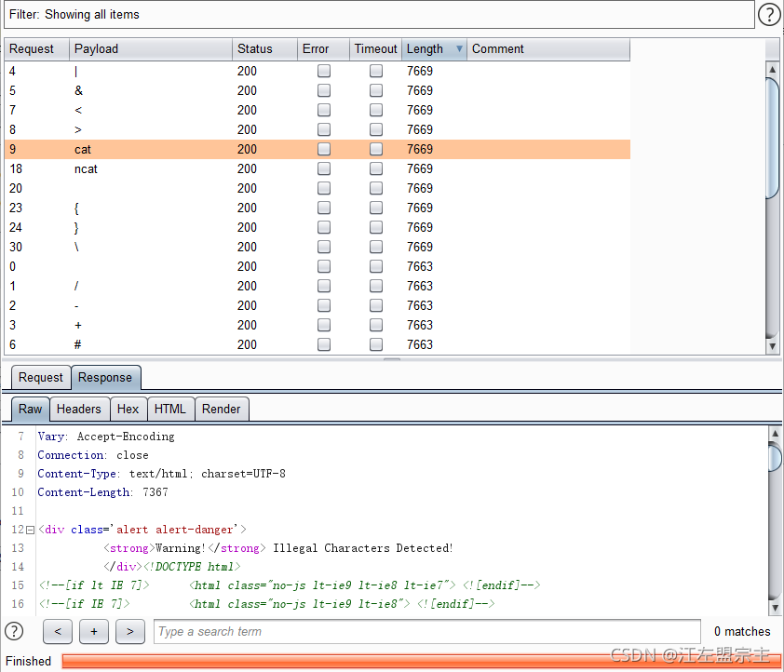Screen dimensions: 784x672
Task: Select request 1 with slash payload
Action: (x=317, y=286)
